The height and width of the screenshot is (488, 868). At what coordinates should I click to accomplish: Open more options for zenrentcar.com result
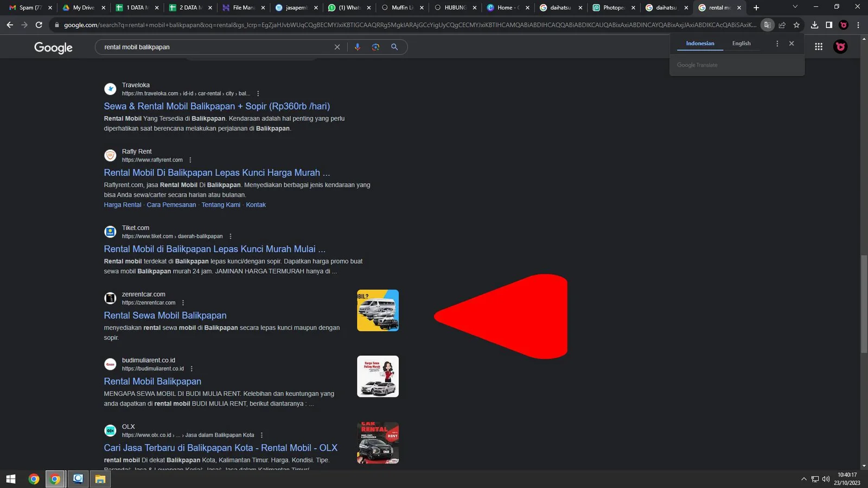tap(183, 303)
